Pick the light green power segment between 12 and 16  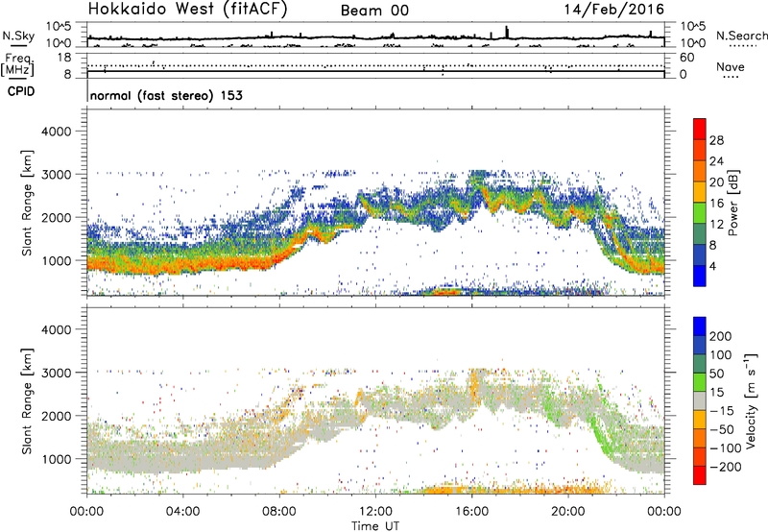700,213
